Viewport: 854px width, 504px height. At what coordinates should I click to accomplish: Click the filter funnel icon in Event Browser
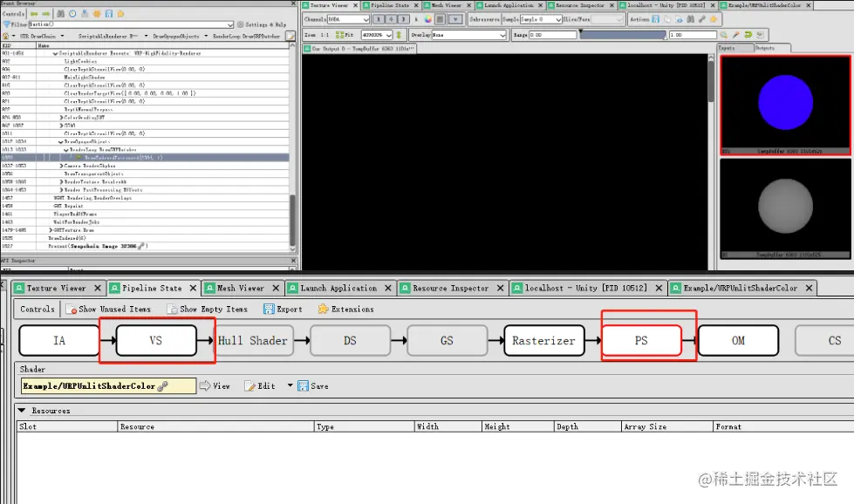tap(7, 24)
